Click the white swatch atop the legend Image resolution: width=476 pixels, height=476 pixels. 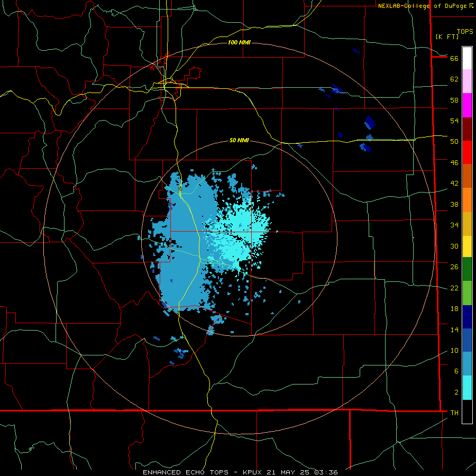pyautogui.click(x=467, y=58)
